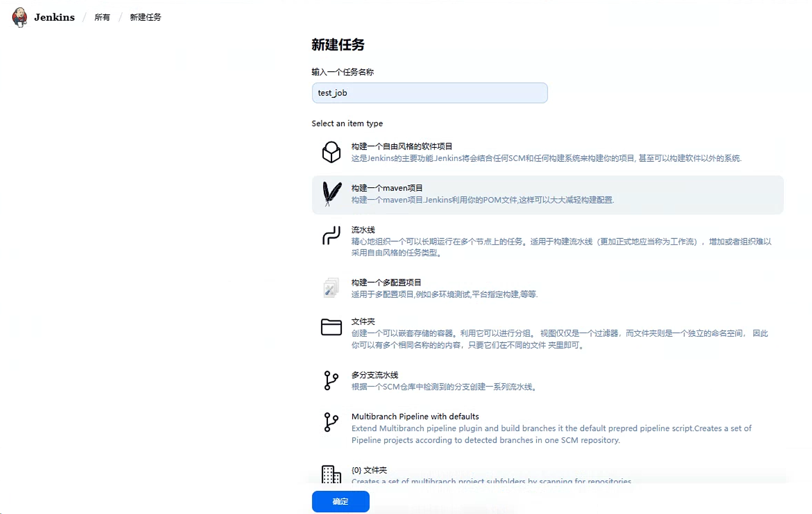
Task: Select the 多分支流水线 branch icon
Action: click(x=331, y=380)
